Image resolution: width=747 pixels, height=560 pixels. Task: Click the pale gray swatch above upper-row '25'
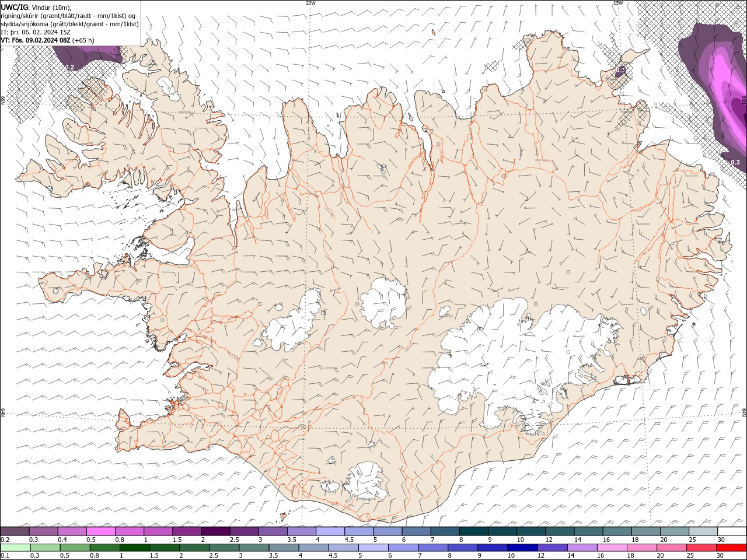point(703,531)
